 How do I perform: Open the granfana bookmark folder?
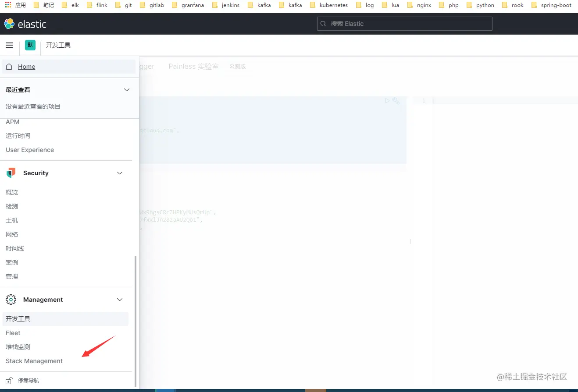(188, 5)
